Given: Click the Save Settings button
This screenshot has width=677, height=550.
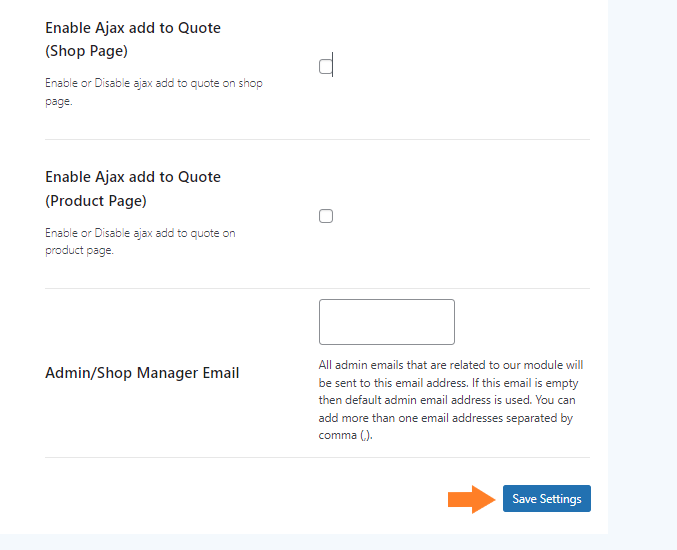Looking at the screenshot, I should coord(547,499).
